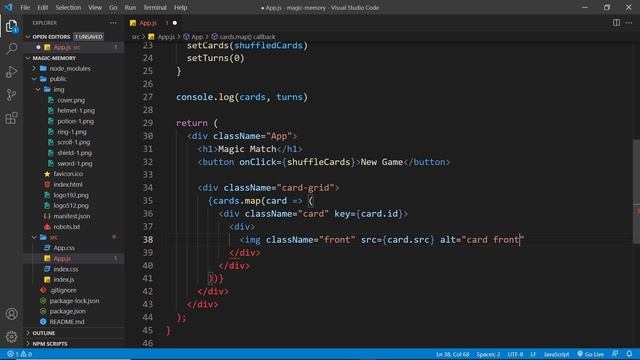Open scroll-1.png file
Viewport: 640px width, 360px height.
click(73, 142)
